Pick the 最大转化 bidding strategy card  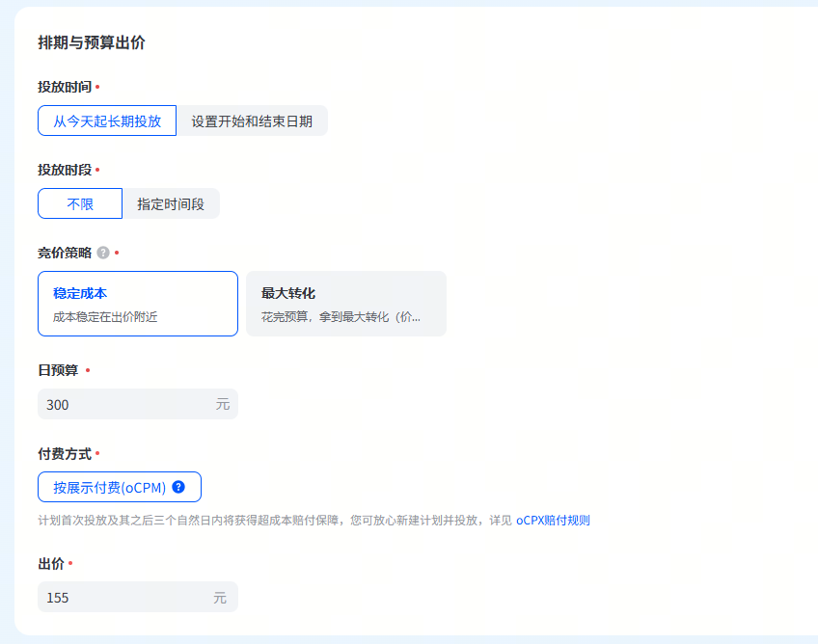(x=345, y=304)
